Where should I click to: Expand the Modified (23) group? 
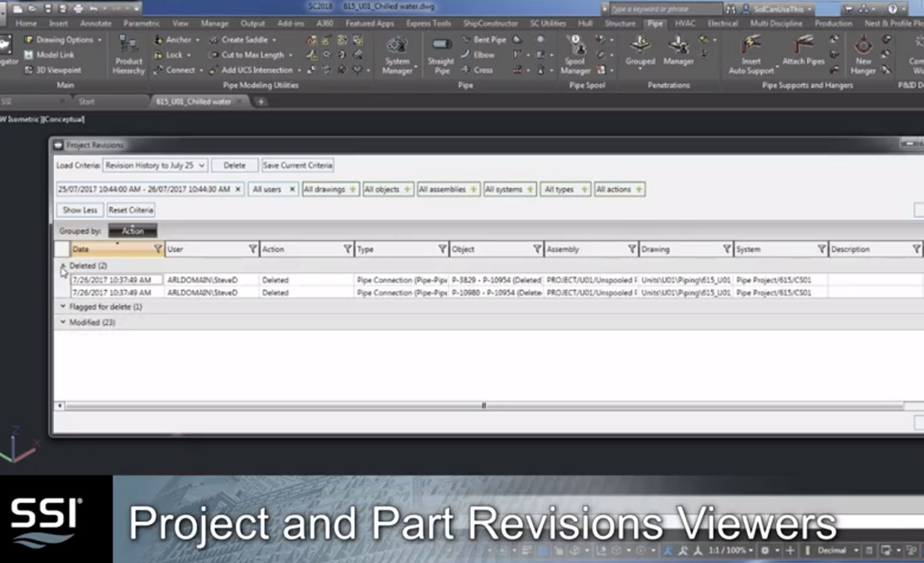(62, 322)
